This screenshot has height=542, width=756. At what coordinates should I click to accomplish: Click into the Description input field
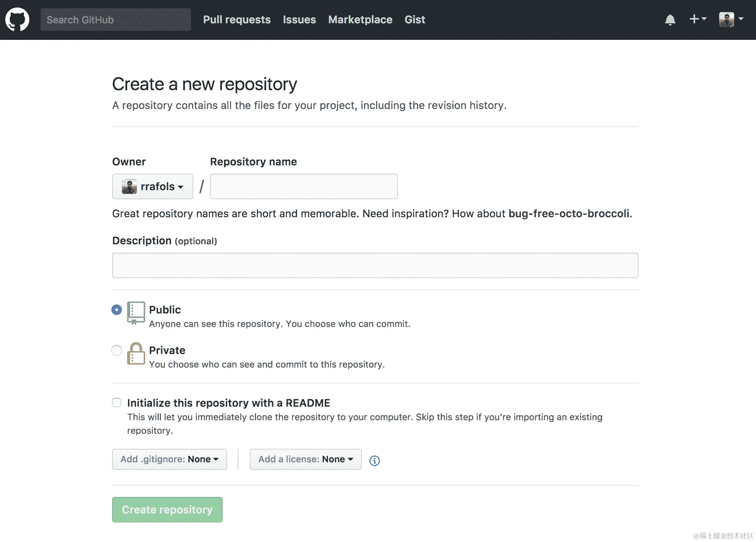[375, 265]
